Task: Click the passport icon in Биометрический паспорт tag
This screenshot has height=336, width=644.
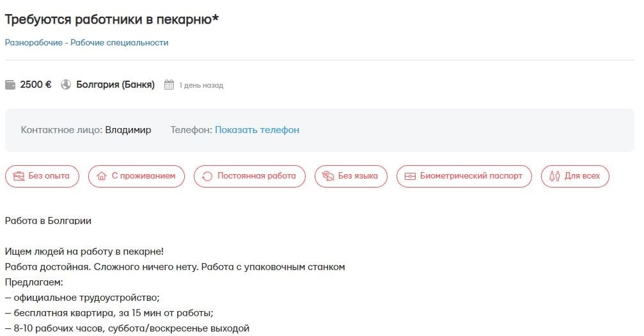Action: click(x=411, y=176)
